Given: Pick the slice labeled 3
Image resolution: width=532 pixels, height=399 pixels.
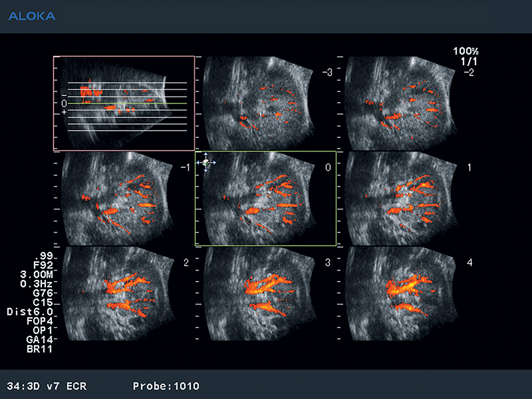Looking at the screenshot, I should [266, 293].
